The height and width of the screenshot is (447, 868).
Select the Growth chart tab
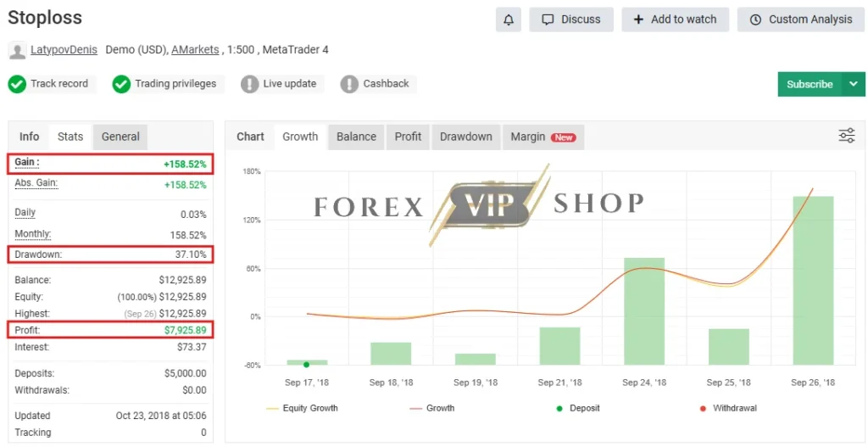pyautogui.click(x=300, y=137)
